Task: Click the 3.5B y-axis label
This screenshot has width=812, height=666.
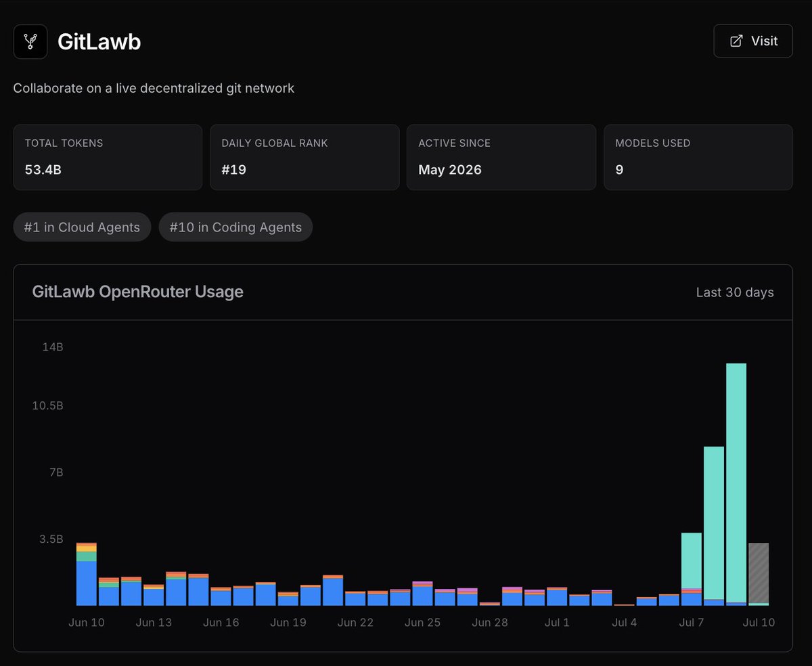Action: tap(51, 539)
